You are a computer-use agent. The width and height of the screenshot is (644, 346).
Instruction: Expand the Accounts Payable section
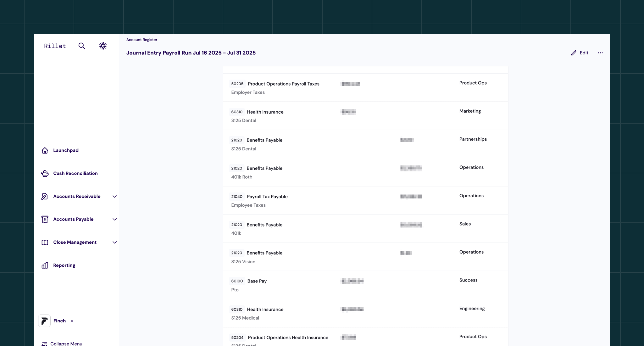click(114, 219)
